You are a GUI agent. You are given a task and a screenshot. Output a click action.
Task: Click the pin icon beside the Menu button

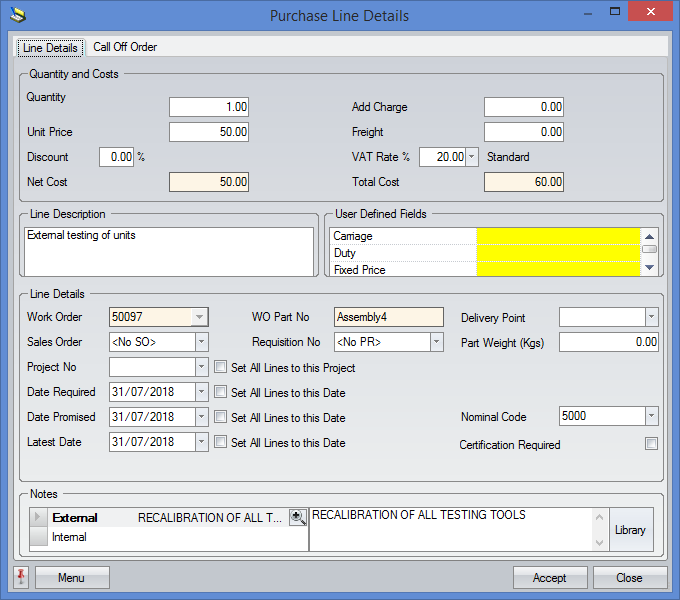21,578
